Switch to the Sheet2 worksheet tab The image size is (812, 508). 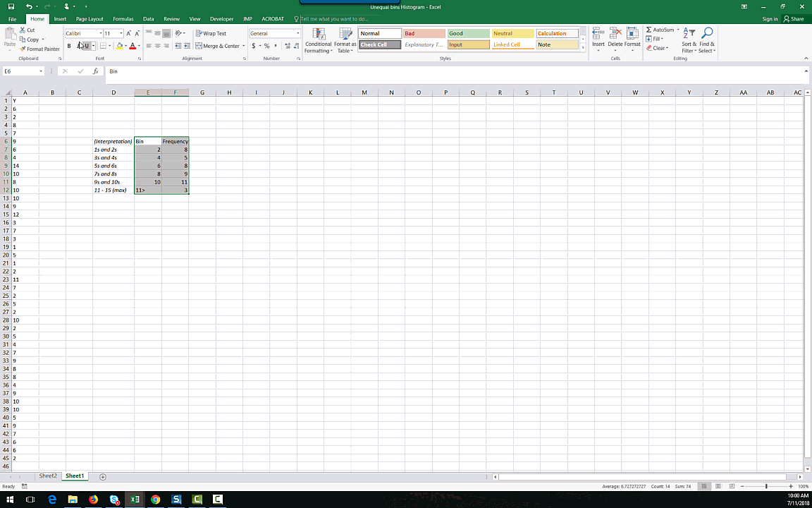[x=48, y=476]
